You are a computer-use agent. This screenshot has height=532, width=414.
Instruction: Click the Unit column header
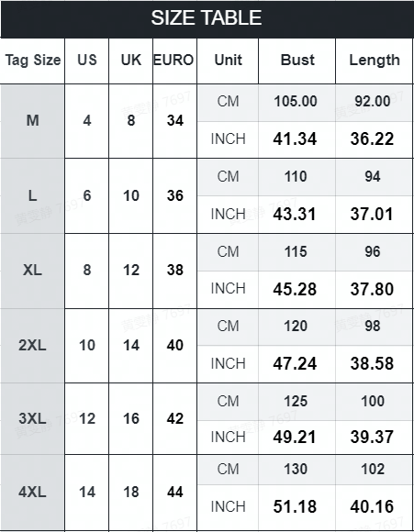pyautogui.click(x=228, y=61)
